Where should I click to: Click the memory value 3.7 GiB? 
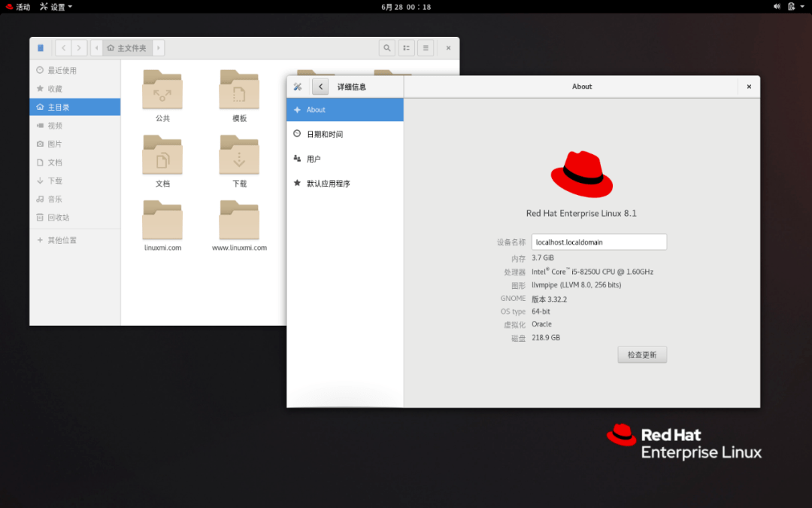click(543, 258)
